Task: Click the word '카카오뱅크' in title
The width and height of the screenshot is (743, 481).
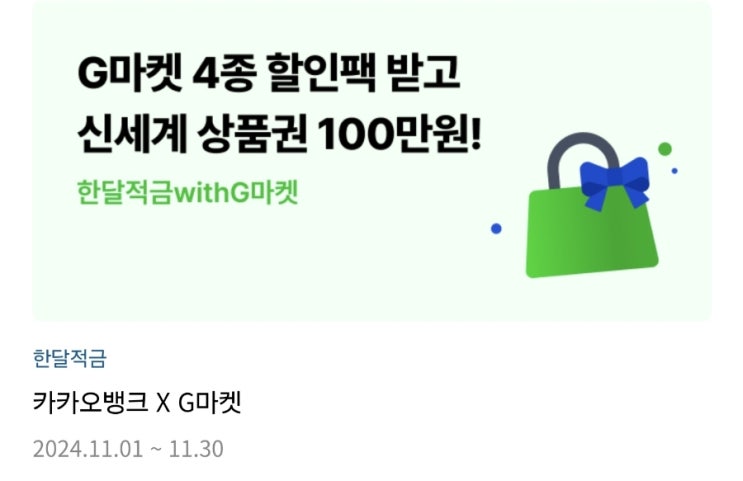Action: point(91,403)
